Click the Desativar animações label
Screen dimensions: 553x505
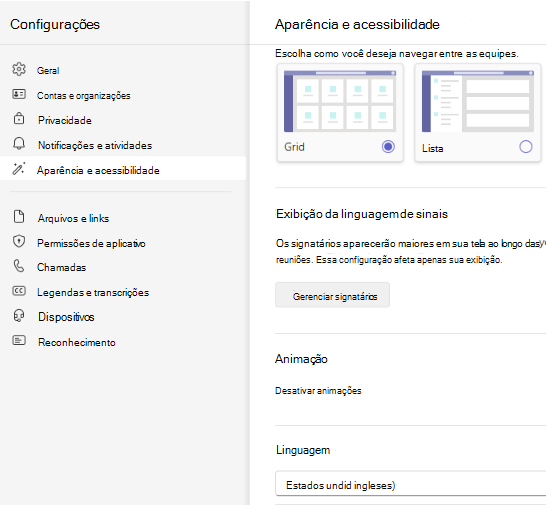(318, 390)
